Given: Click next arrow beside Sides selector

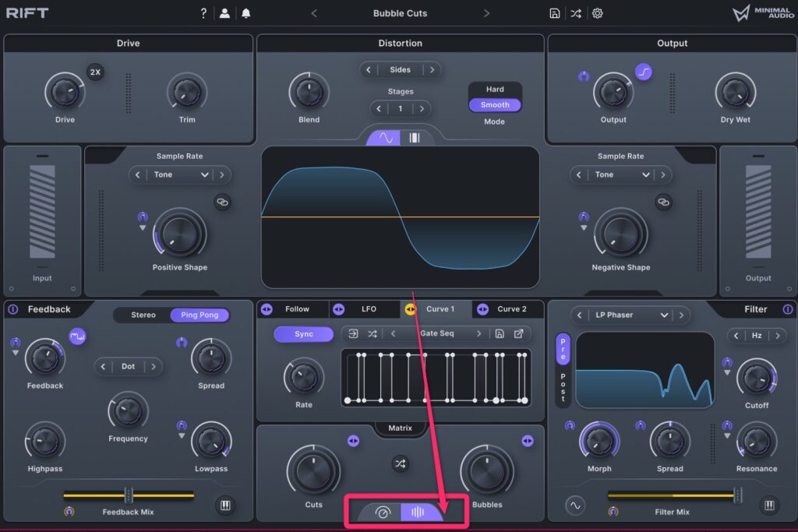Looking at the screenshot, I should coord(432,70).
